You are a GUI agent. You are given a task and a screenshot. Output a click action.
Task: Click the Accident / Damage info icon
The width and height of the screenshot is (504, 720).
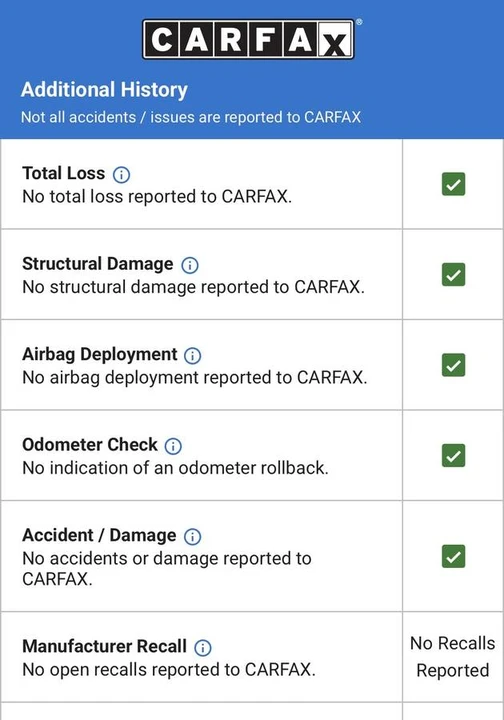[192, 536]
